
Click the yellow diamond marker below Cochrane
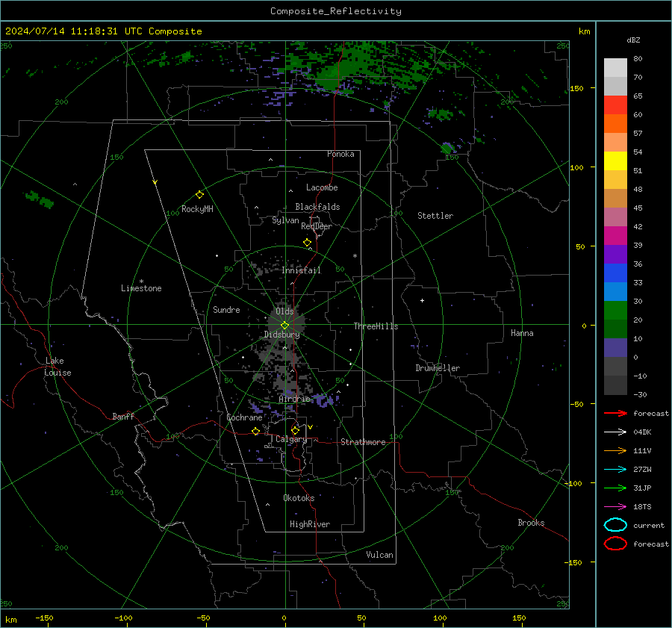tap(255, 431)
